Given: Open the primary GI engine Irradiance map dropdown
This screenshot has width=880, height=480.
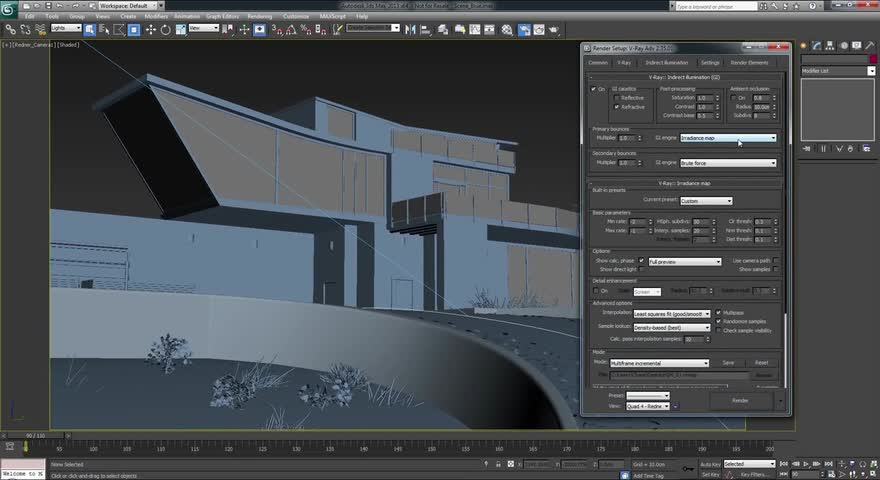Looking at the screenshot, I should tap(728, 138).
